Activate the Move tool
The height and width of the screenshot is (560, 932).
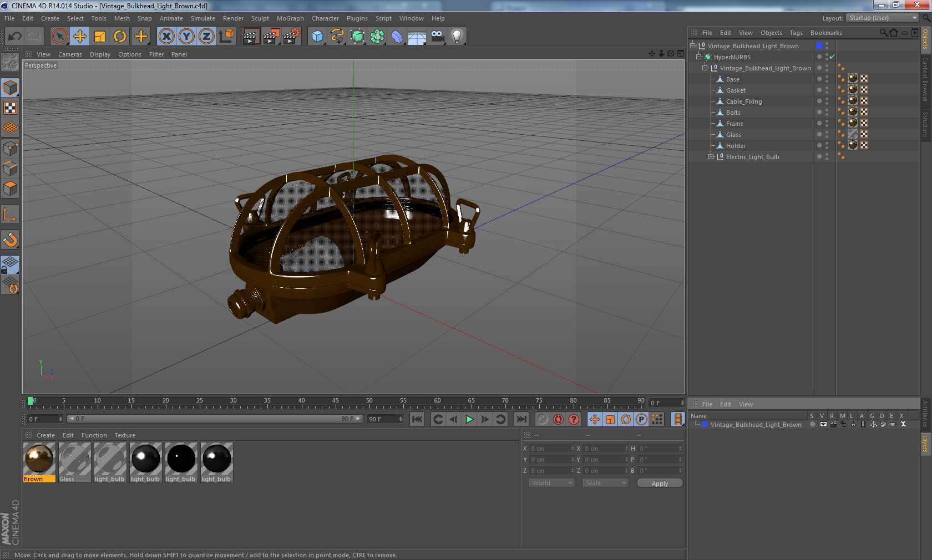point(80,37)
